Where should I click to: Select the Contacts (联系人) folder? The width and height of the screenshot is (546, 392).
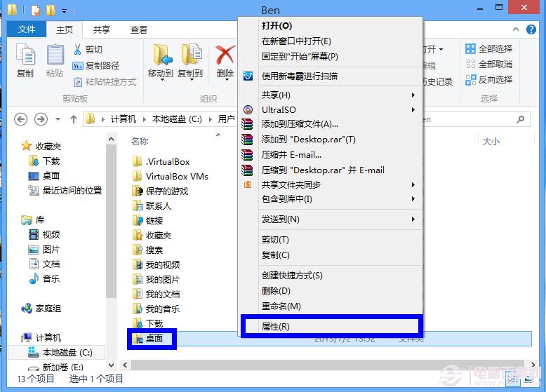(x=152, y=206)
